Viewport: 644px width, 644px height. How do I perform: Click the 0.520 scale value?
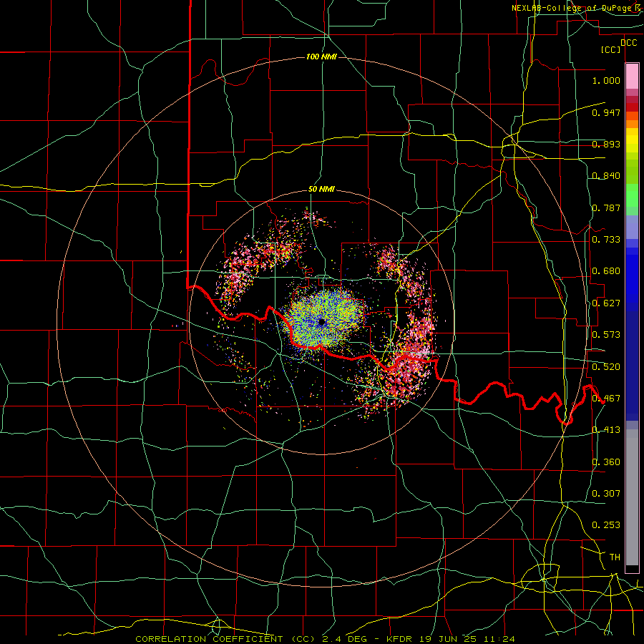(x=606, y=367)
